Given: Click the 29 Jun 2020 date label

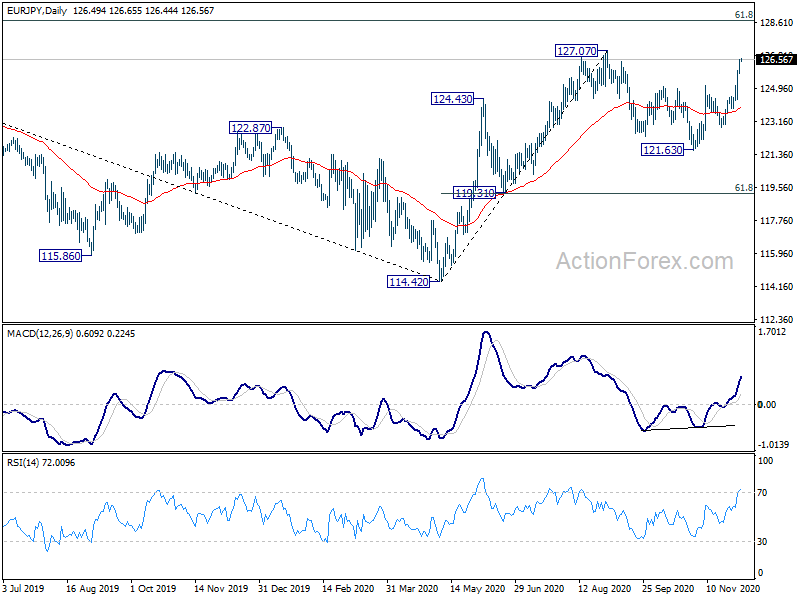Looking at the screenshot, I should [x=539, y=588].
